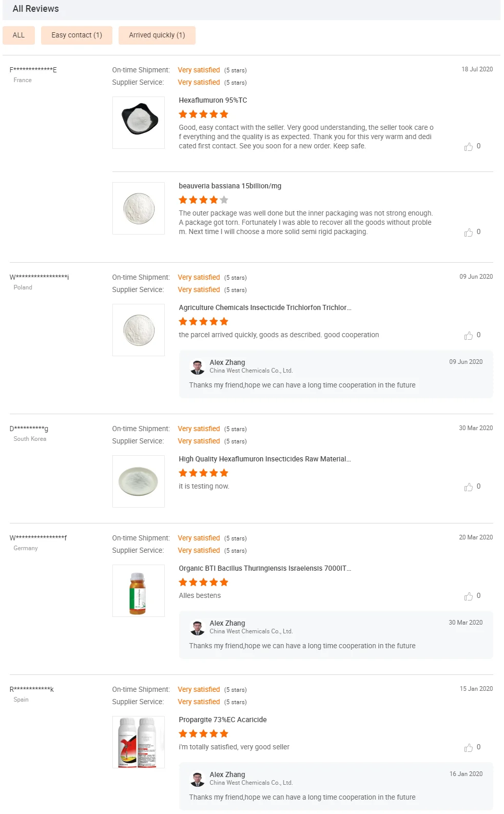Click thumbs-up on South Korea review
This screenshot has height=814, width=504.
(x=469, y=487)
